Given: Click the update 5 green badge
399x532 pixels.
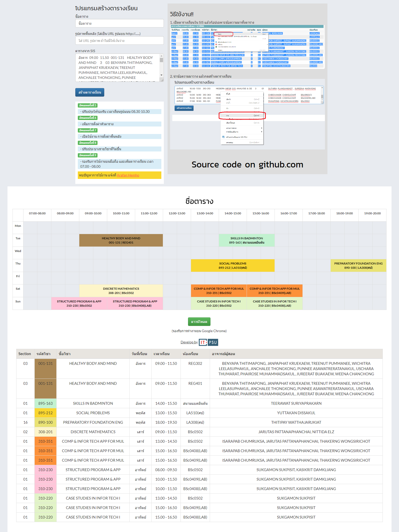Looking at the screenshot, I should pos(88,105).
